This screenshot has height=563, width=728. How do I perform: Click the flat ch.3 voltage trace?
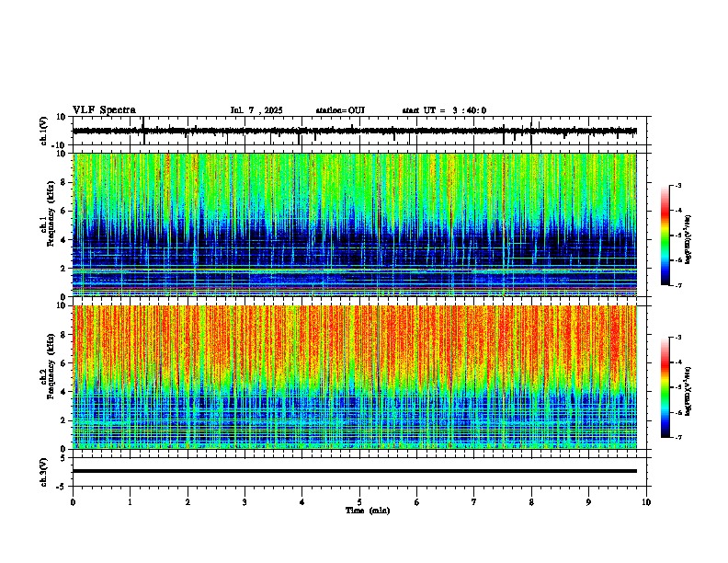coord(355,471)
